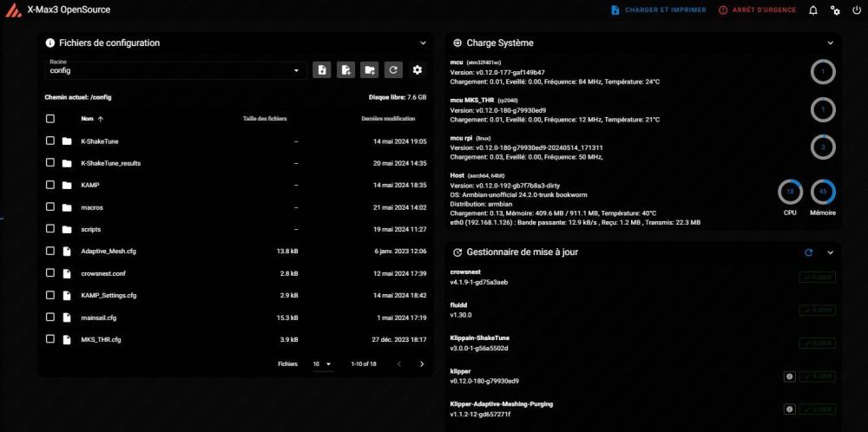The height and width of the screenshot is (432, 868).
Task: Click the MKS_THR.cfg file icon
Action: tap(67, 339)
